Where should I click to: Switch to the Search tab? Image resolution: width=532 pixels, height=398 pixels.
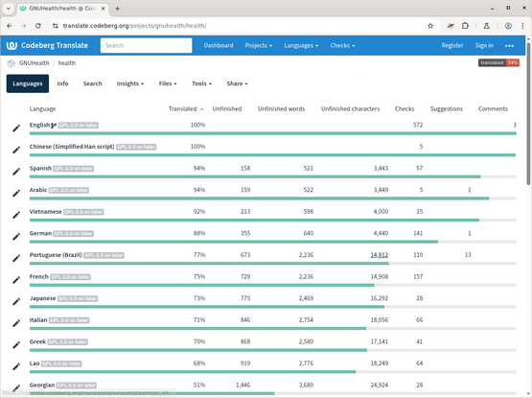coord(92,83)
